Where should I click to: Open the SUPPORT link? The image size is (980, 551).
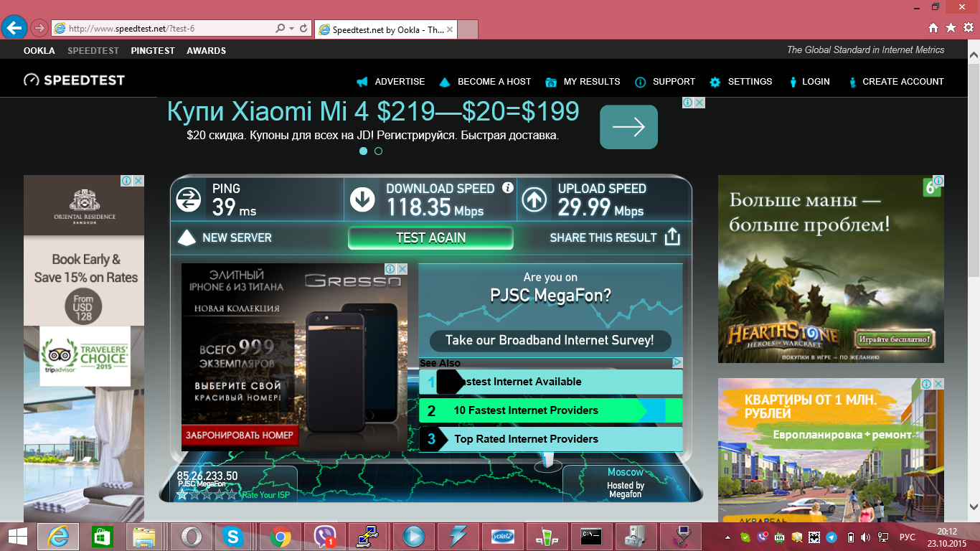(x=665, y=82)
